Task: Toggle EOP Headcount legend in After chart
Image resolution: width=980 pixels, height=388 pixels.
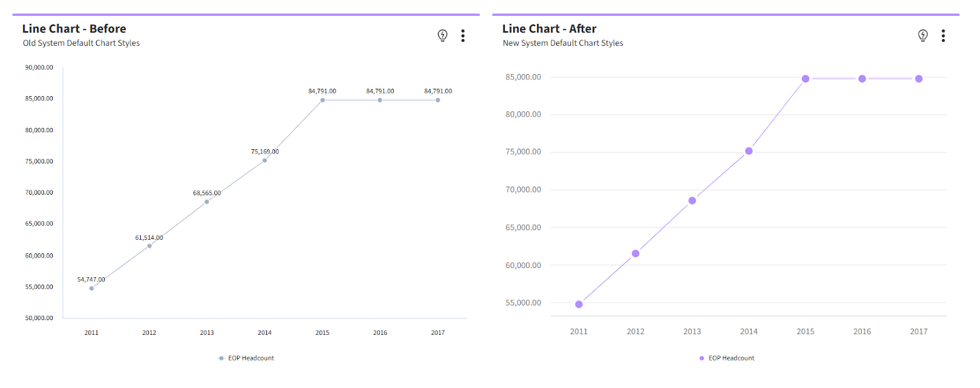Action: (726, 358)
